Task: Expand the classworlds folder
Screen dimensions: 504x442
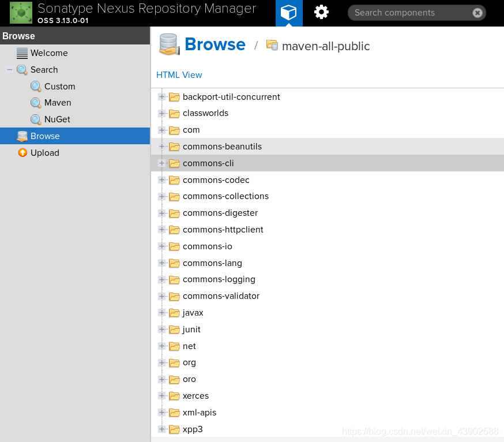Action: point(162,113)
